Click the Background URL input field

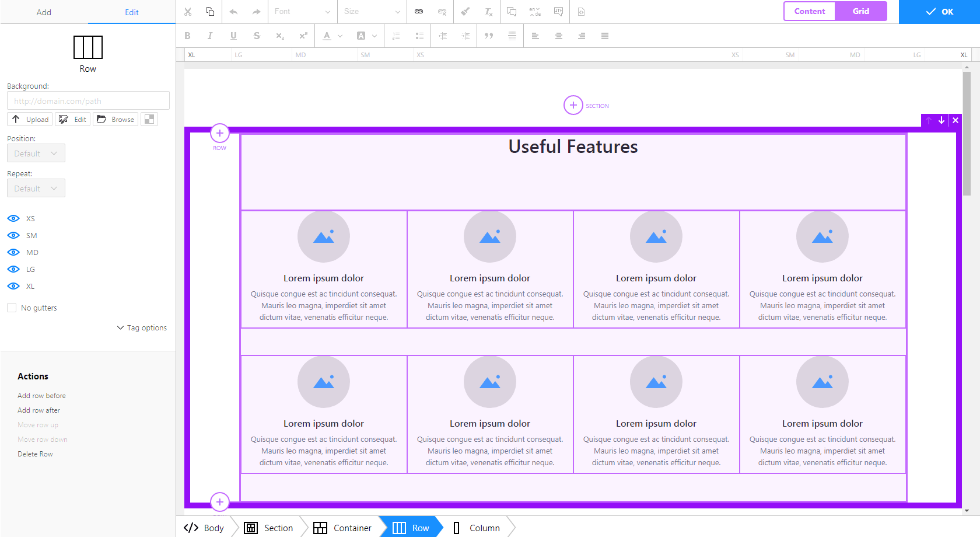[88, 100]
